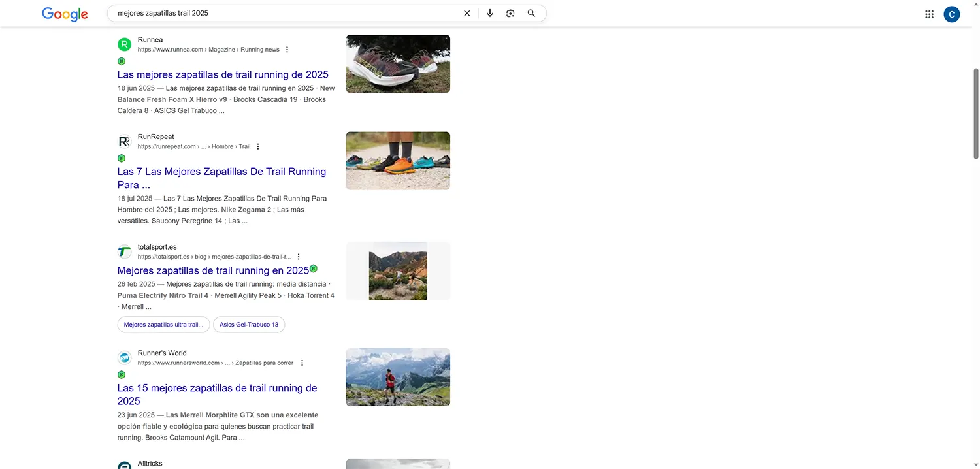Open more options for RunRepeat result

[258, 147]
